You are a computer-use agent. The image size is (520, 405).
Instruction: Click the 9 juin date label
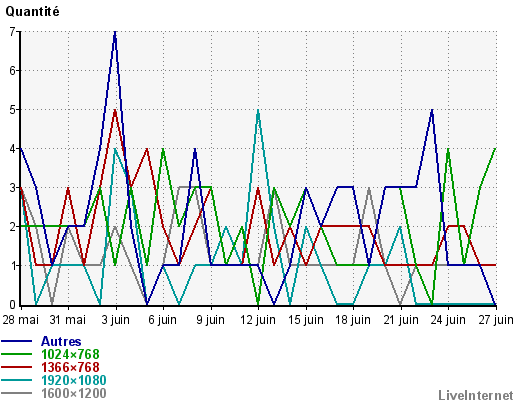click(x=210, y=320)
